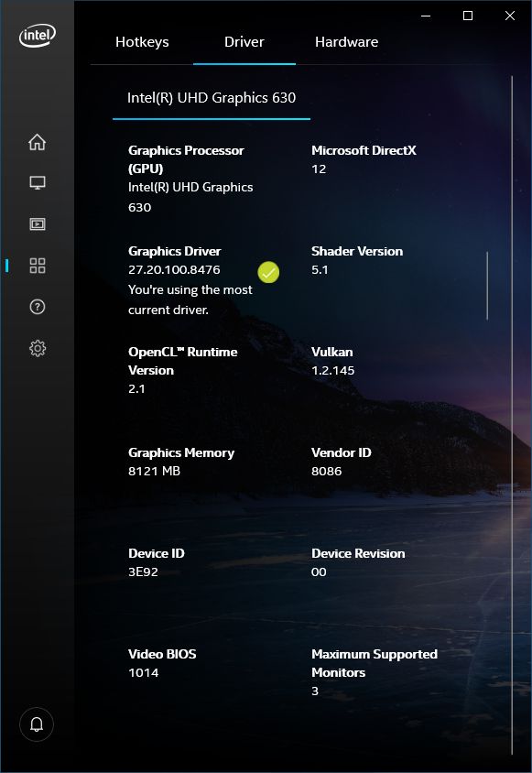The height and width of the screenshot is (773, 532).
Task: Close the Intel Graphics Command Center window
Action: 510,16
